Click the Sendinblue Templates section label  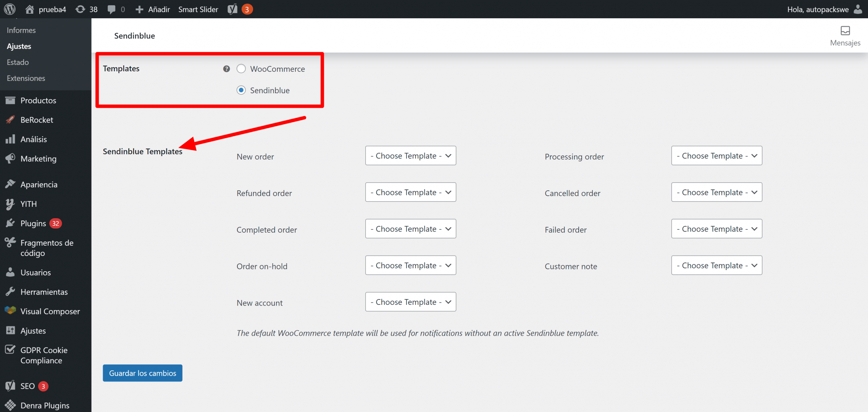142,151
